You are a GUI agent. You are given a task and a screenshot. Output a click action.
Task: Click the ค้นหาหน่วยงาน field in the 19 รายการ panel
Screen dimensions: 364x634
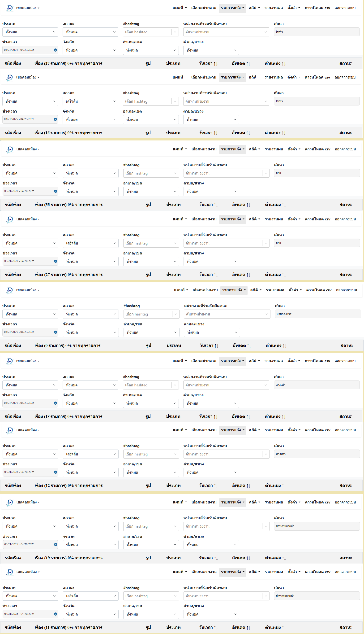(x=226, y=526)
